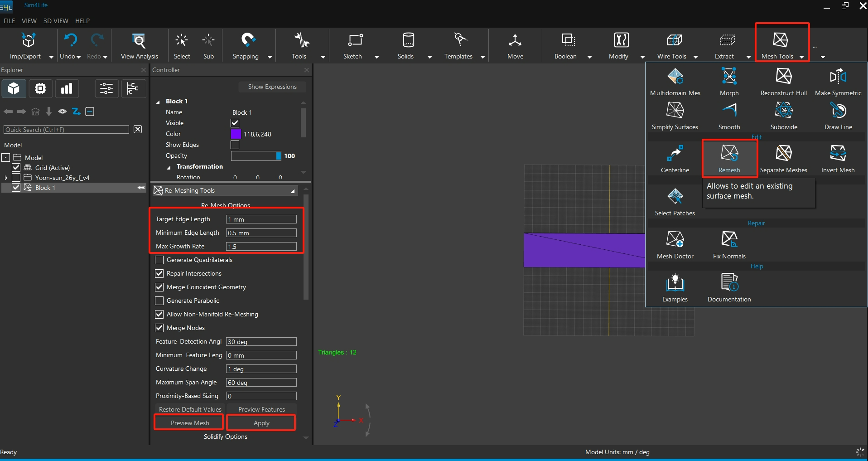Click the Remesh tool icon
This screenshot has width=868, height=461.
coord(729,154)
